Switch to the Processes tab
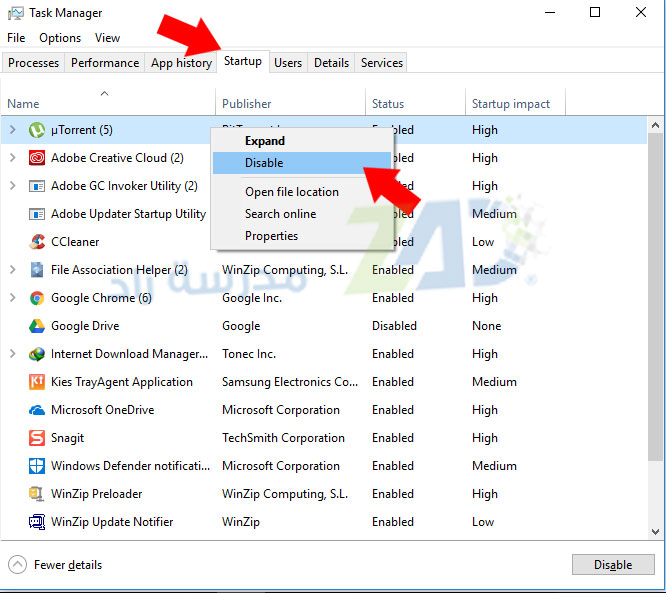This screenshot has height=593, width=666. point(34,63)
